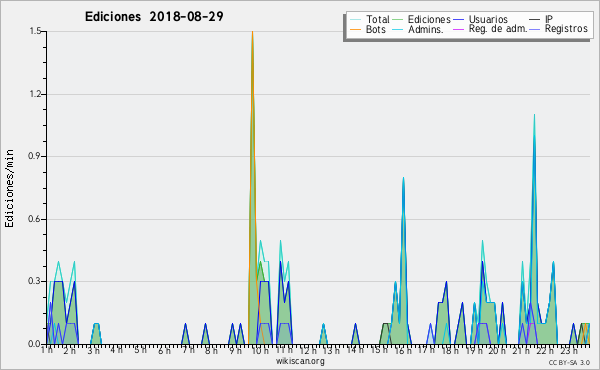Click the '1.2' y-axis value
The height and width of the screenshot is (370, 600).
tap(35, 94)
